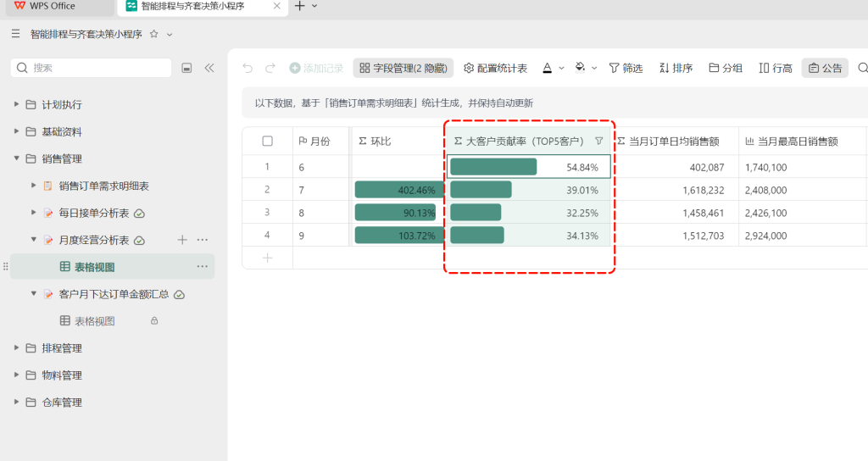Open 配置统计表 settings

[x=495, y=68]
